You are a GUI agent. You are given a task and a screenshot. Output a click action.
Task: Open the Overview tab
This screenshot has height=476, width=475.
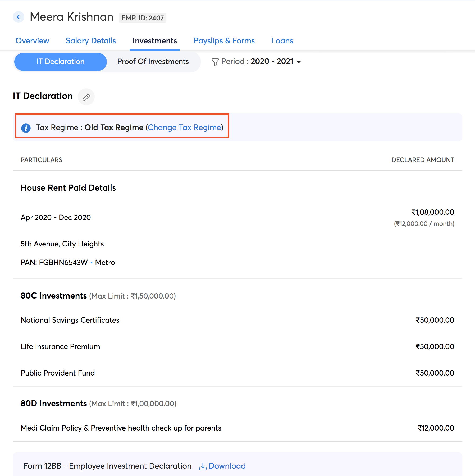pos(32,41)
